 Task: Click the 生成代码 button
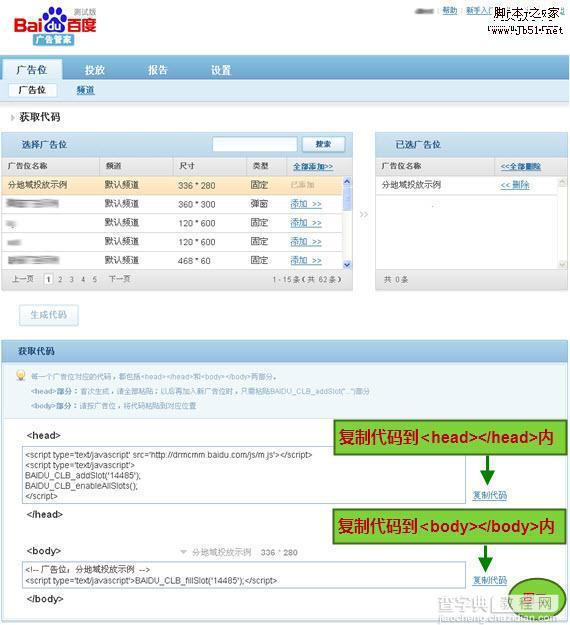[x=49, y=315]
